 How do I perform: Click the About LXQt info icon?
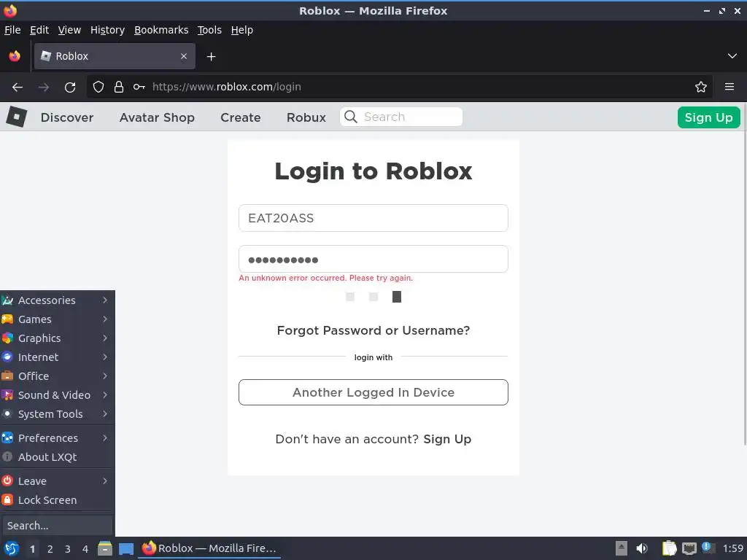coord(7,456)
